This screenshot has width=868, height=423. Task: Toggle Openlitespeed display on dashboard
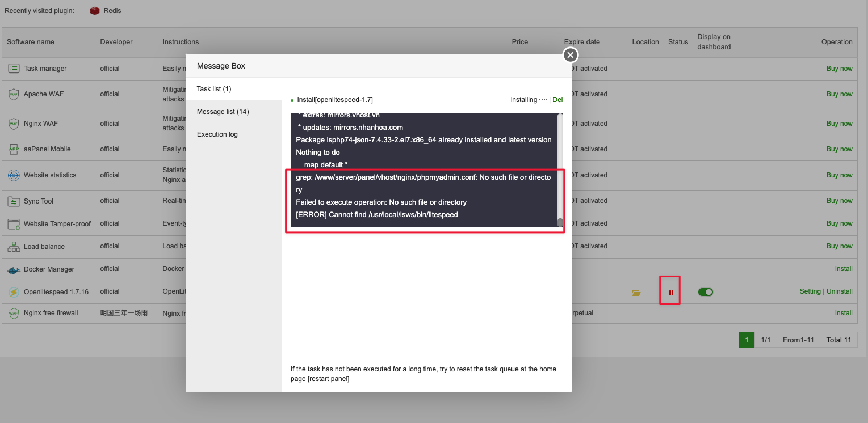pyautogui.click(x=706, y=292)
